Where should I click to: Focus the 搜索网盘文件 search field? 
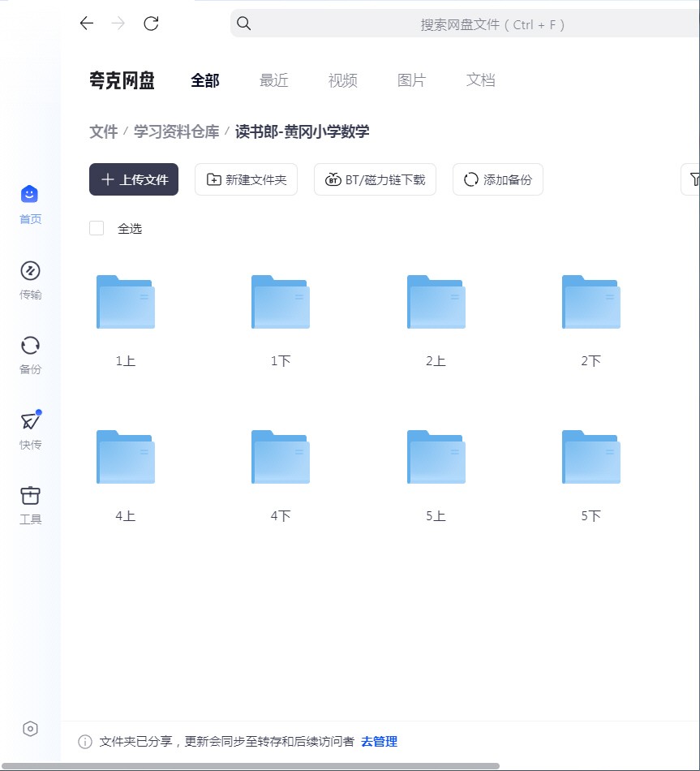[x=465, y=23]
